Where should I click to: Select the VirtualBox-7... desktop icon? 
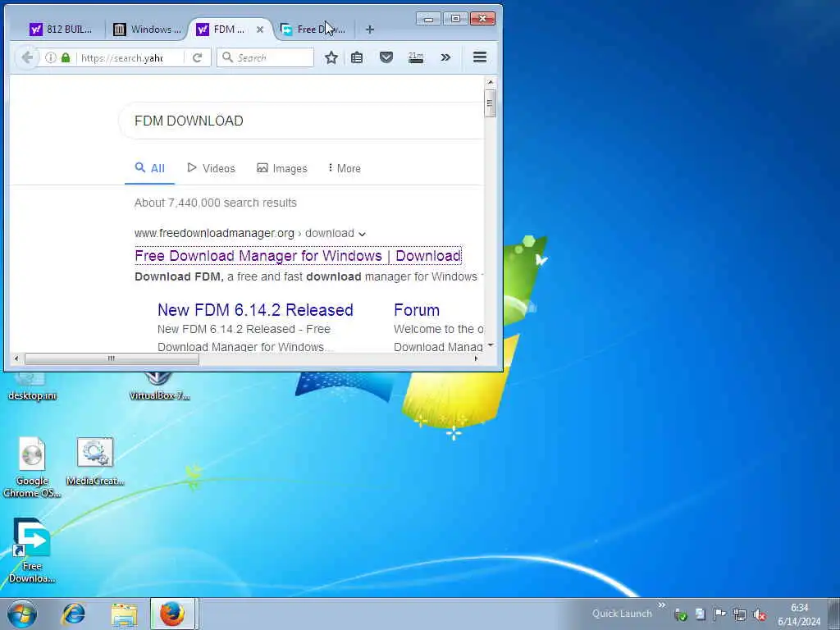click(159, 387)
